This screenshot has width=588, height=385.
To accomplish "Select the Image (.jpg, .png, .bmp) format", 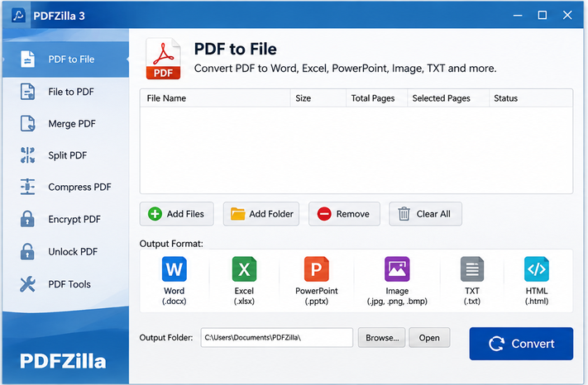I will [397, 281].
